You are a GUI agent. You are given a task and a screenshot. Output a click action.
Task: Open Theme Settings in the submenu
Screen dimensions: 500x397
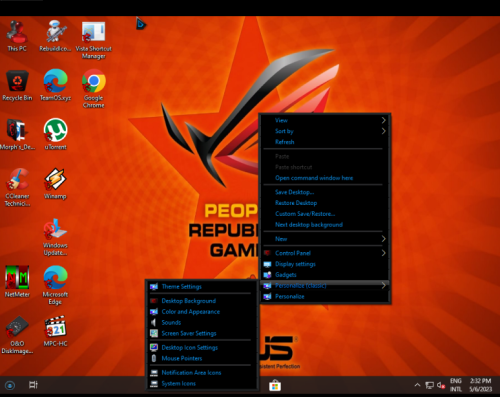point(202,287)
